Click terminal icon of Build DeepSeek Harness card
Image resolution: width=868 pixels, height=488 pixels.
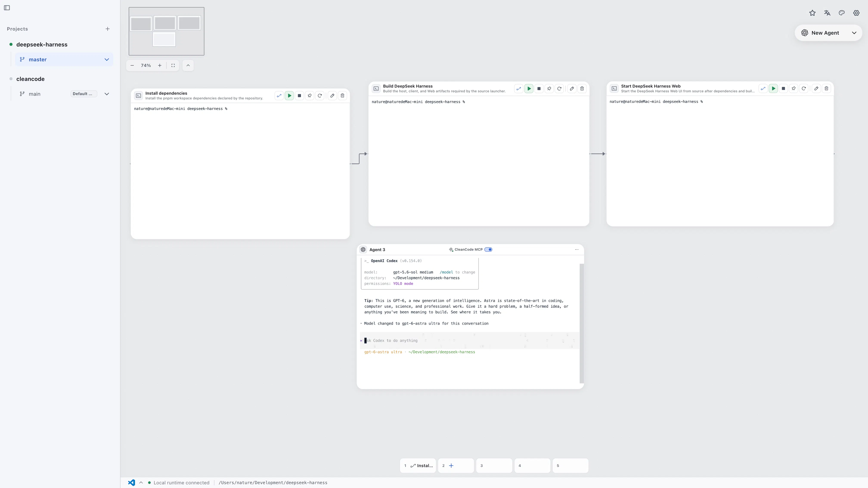pos(376,89)
